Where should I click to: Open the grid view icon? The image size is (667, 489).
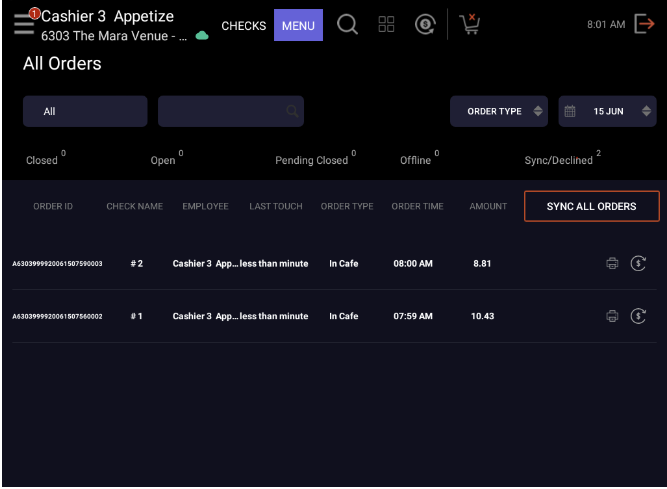coord(386,25)
